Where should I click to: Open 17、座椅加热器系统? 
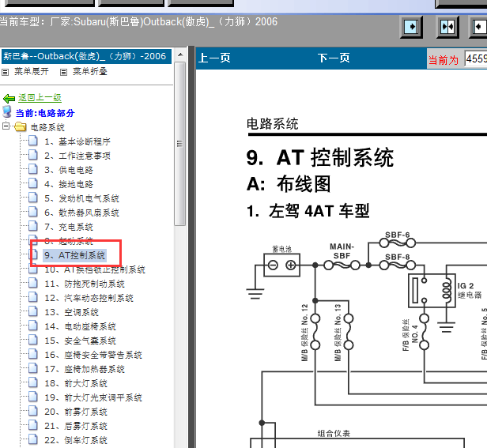(85, 369)
